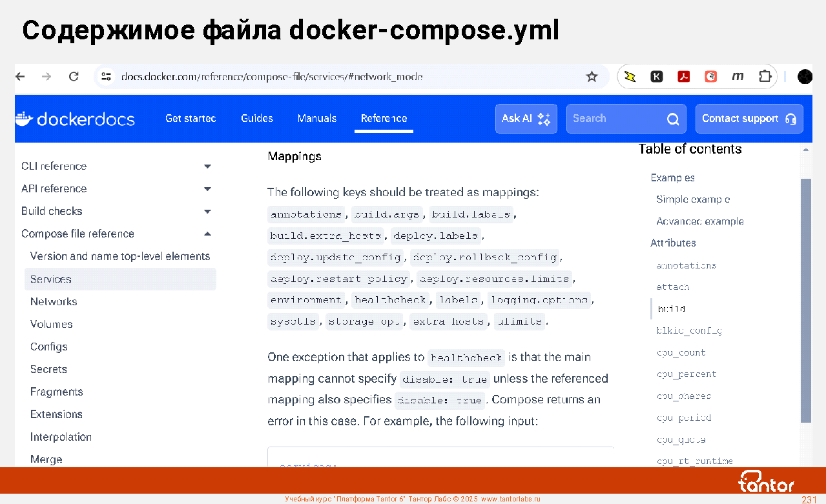Click the docs Search input field
The height and width of the screenshot is (504, 826).
(x=617, y=119)
